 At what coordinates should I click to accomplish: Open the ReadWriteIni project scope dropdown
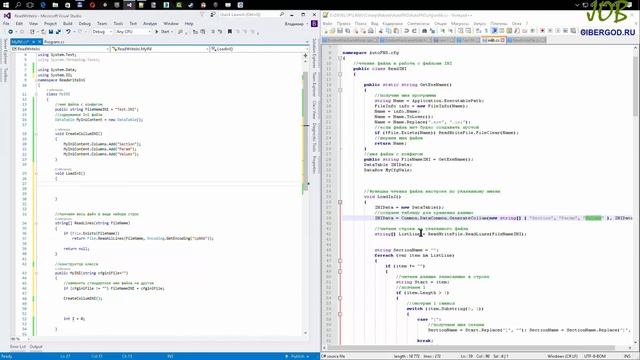point(60,49)
